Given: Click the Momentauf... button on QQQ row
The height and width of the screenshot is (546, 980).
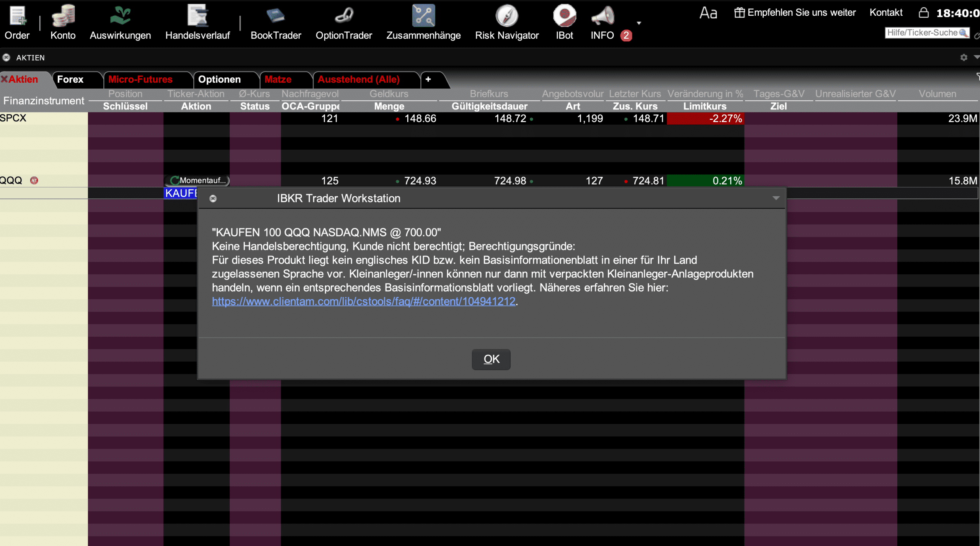Looking at the screenshot, I should click(197, 181).
